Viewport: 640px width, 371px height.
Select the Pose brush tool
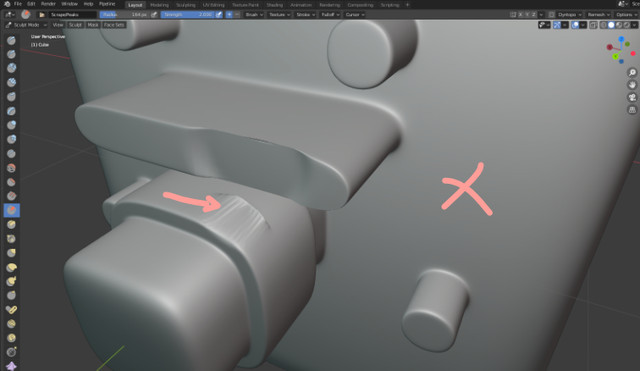tap(11, 309)
